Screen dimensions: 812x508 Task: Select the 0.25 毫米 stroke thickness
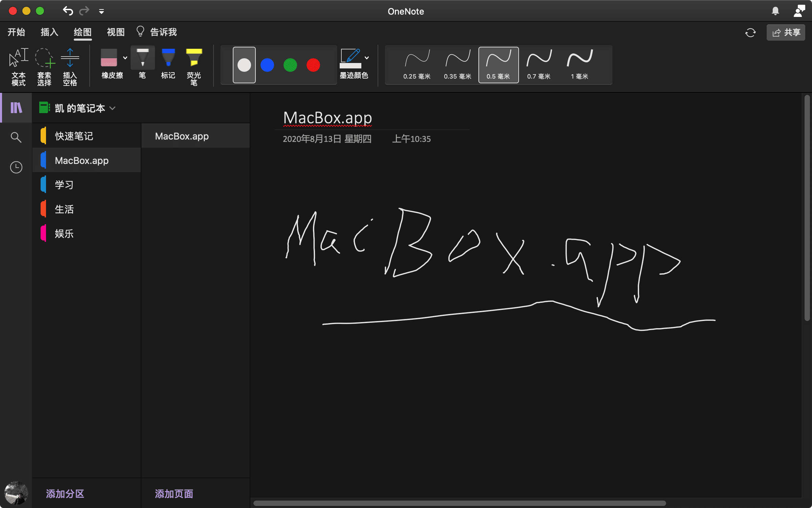tap(417, 64)
